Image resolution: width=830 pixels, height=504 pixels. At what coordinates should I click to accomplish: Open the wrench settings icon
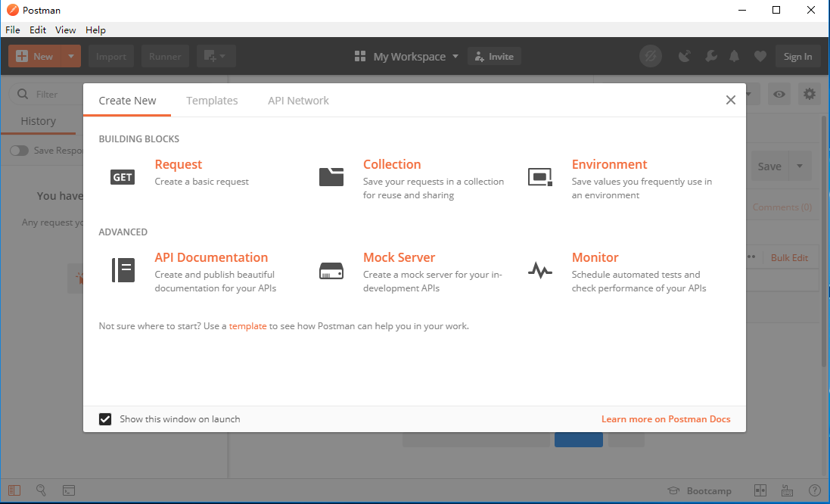(711, 56)
